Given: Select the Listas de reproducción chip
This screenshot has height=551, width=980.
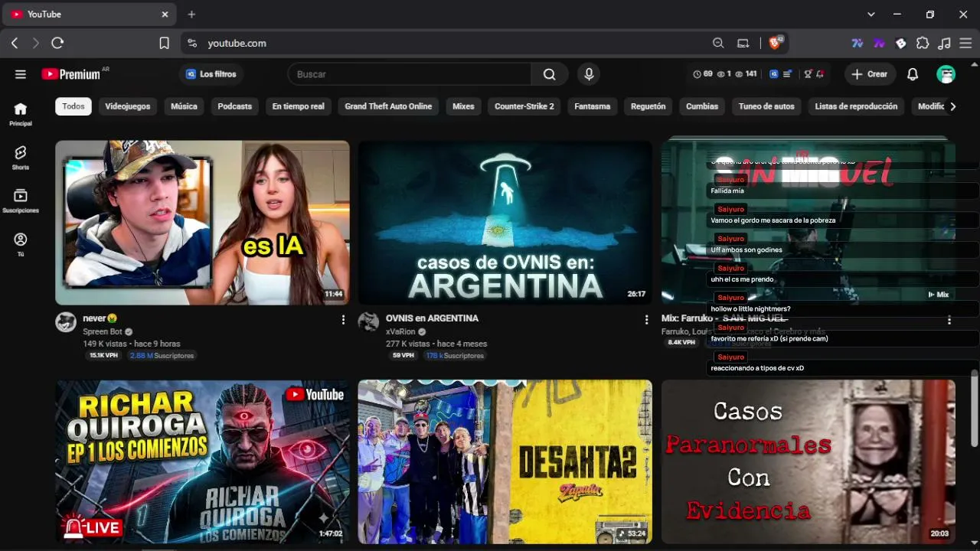Looking at the screenshot, I should pyautogui.click(x=856, y=106).
